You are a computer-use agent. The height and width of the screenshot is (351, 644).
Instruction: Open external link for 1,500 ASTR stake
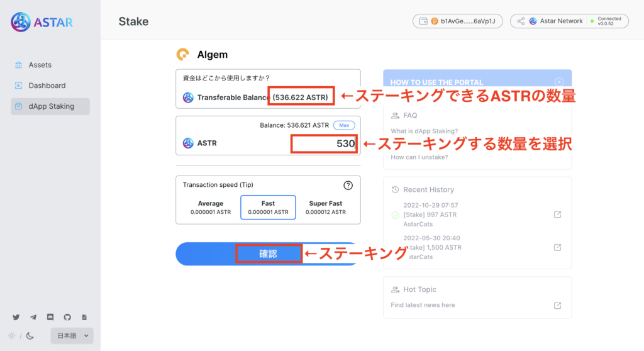pyautogui.click(x=557, y=247)
